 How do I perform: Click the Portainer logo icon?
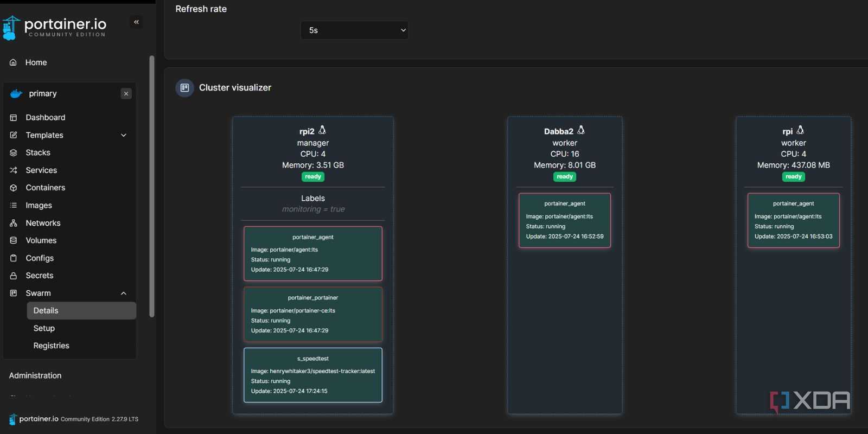[11, 28]
